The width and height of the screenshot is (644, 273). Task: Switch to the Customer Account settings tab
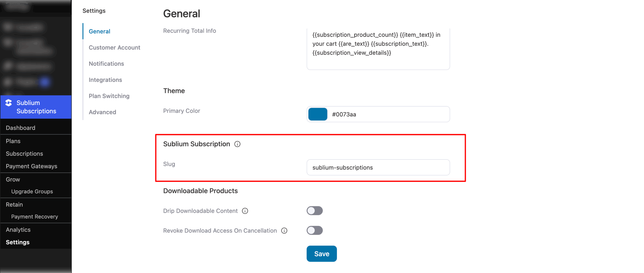114,47
